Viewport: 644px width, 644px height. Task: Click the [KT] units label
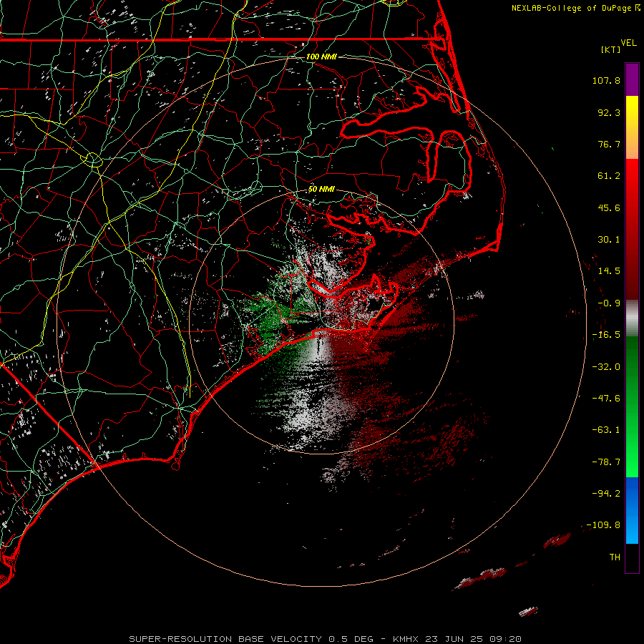click(x=611, y=49)
